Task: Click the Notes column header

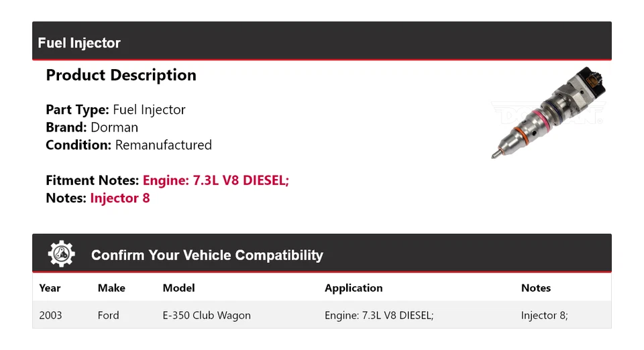Action: pos(535,288)
